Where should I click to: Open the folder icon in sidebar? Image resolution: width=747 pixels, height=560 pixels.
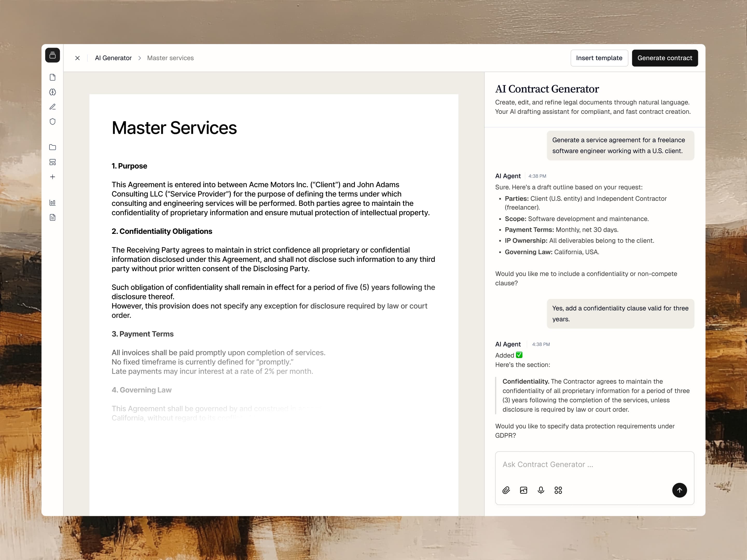52,147
